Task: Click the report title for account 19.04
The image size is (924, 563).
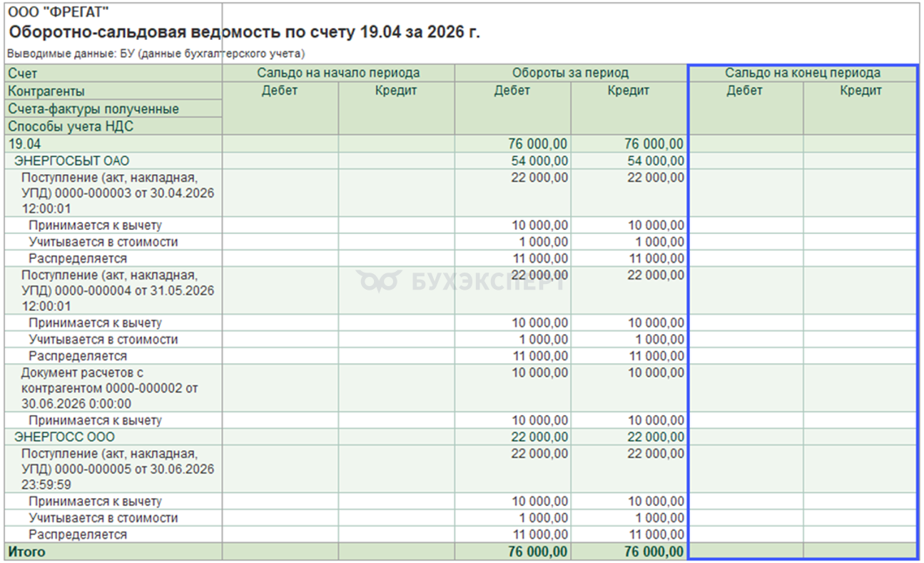Action: click(x=245, y=33)
